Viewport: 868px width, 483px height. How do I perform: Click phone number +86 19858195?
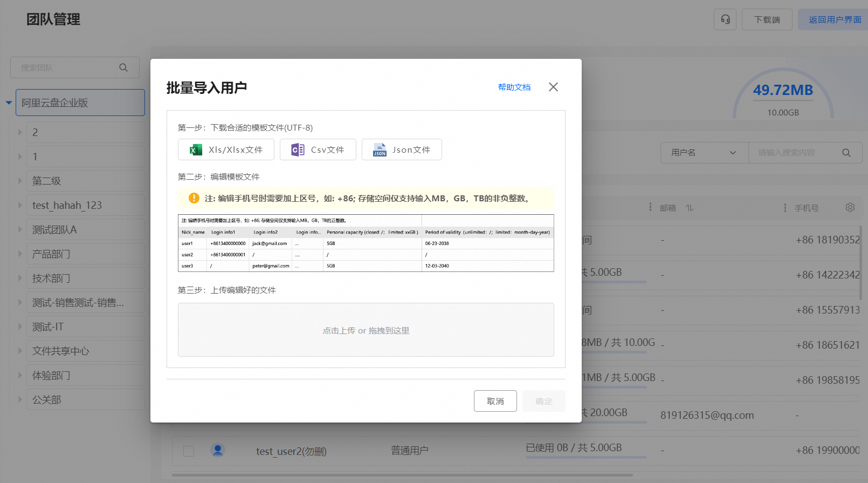(828, 380)
